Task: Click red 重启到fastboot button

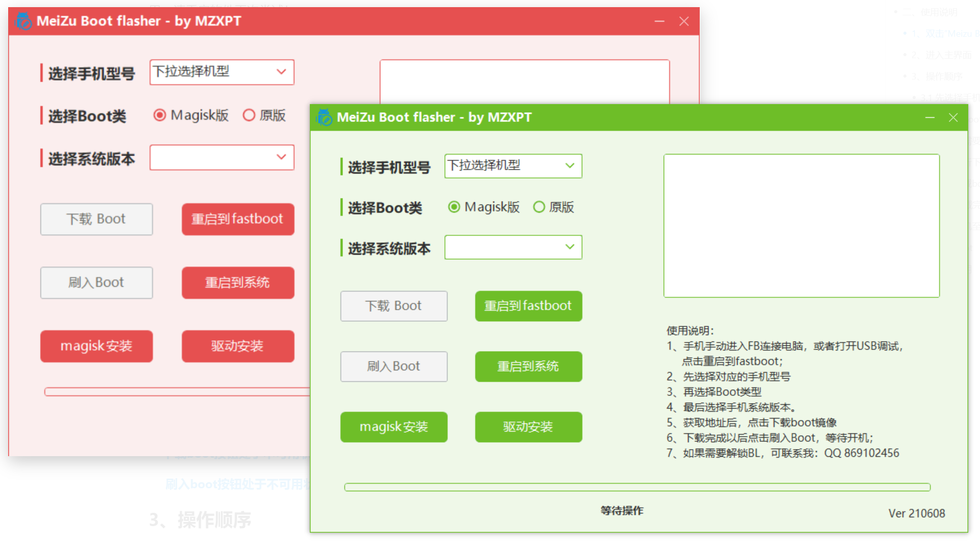Action: (x=238, y=219)
